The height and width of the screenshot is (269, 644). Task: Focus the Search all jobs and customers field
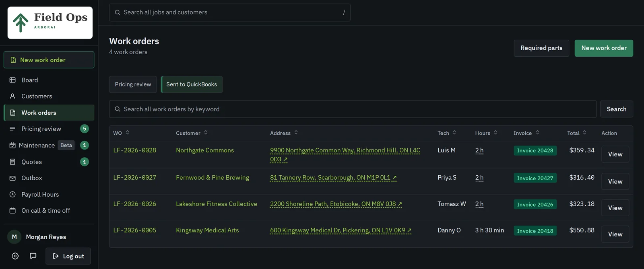click(x=230, y=12)
